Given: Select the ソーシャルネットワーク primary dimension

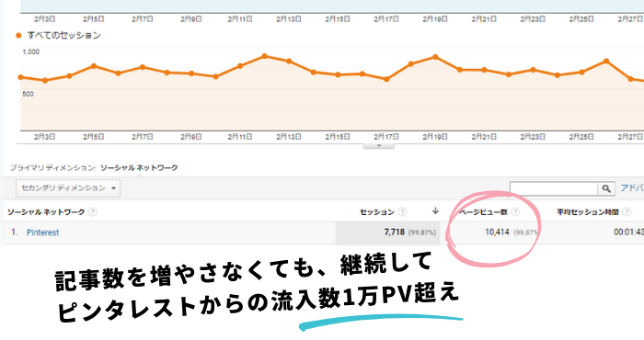Looking at the screenshot, I should click(x=139, y=168).
